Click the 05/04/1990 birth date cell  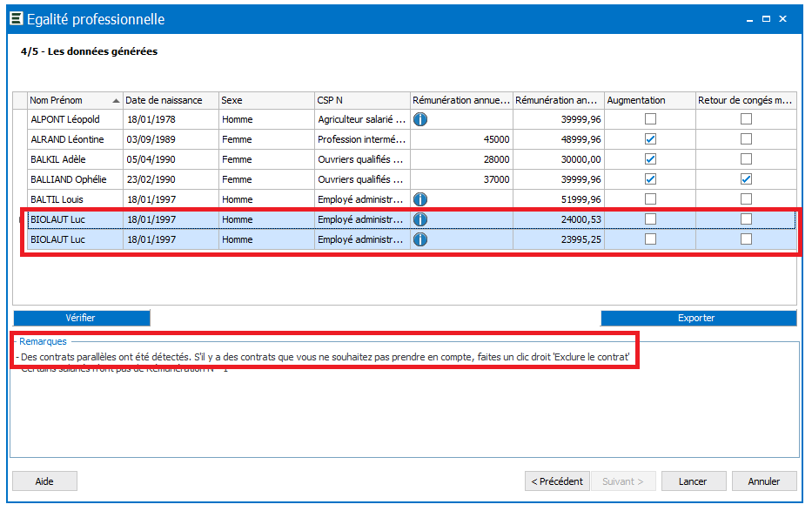171,159
